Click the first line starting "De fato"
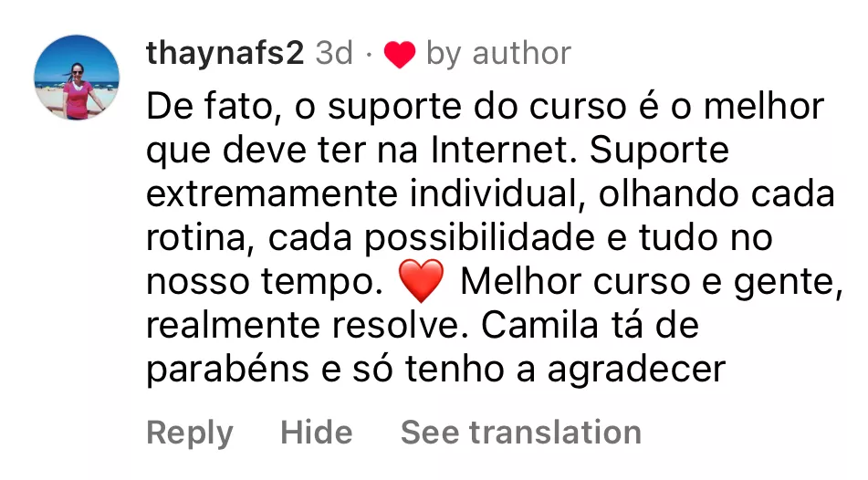The height and width of the screenshot is (480, 868). [x=486, y=107]
